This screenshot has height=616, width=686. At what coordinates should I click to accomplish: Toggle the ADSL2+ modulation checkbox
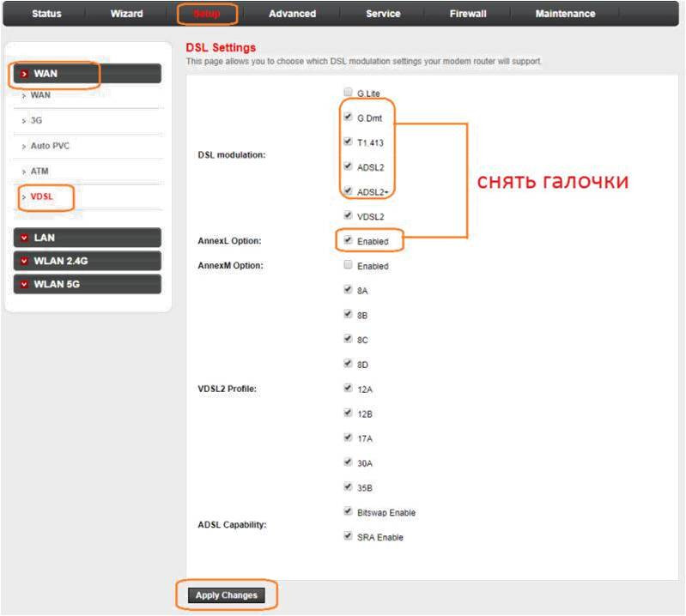click(x=348, y=191)
